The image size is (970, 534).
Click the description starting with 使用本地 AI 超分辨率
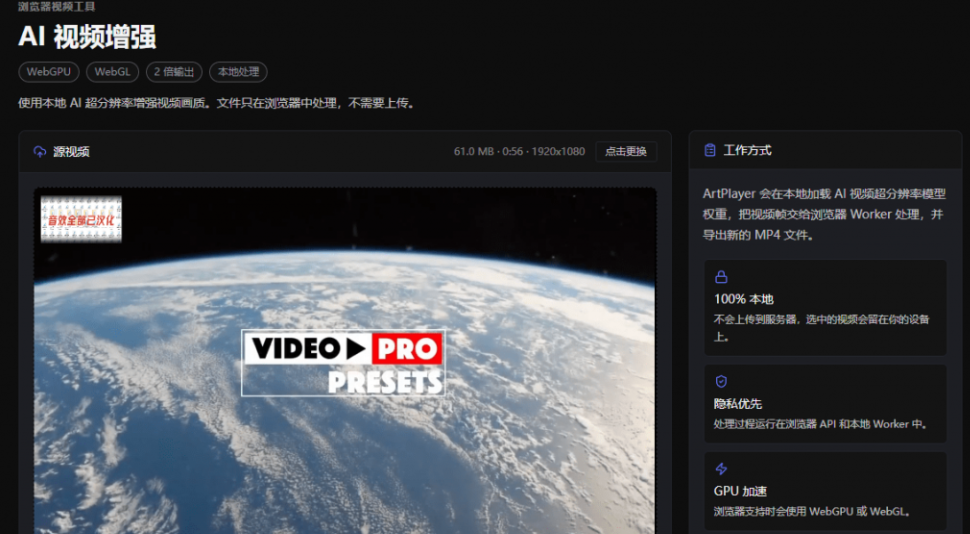(x=216, y=103)
